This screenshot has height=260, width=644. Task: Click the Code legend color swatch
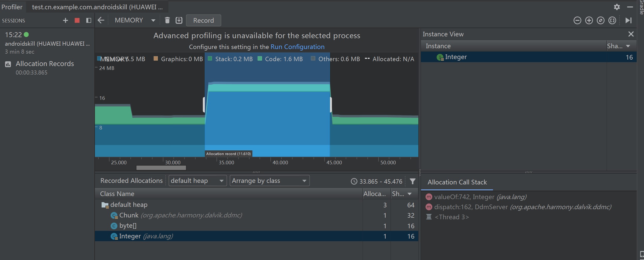click(260, 59)
